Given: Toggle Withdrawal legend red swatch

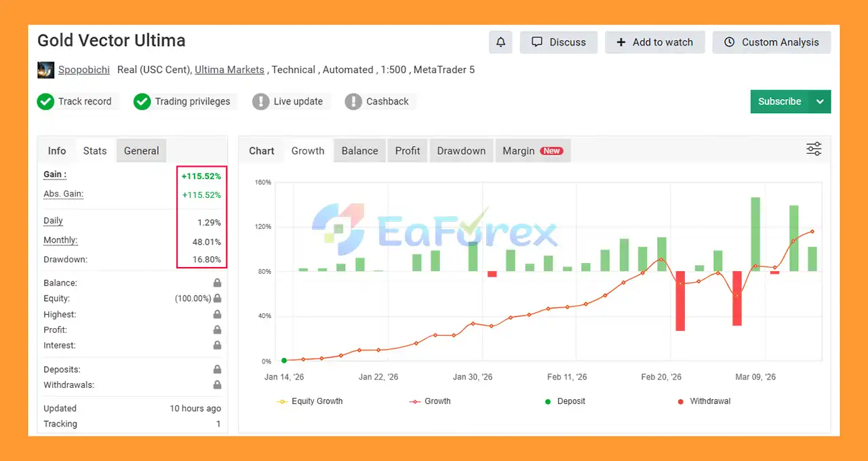Looking at the screenshot, I should (x=681, y=401).
